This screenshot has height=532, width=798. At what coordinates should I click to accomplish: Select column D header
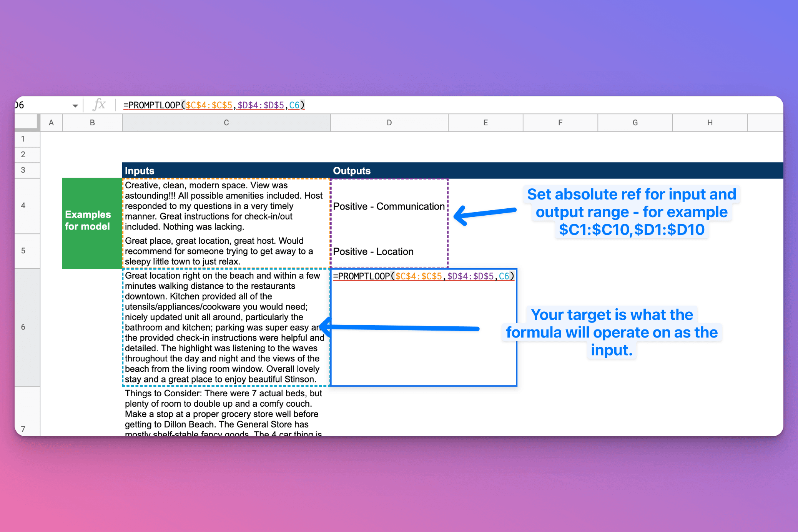[389, 122]
